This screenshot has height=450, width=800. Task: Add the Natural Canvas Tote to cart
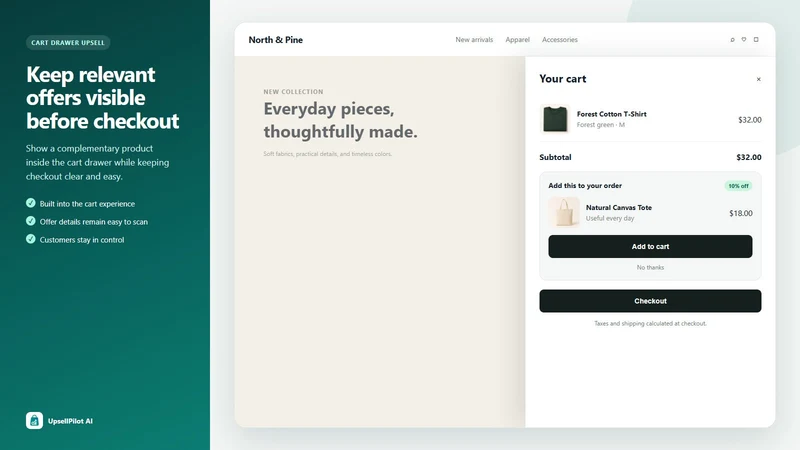650,246
